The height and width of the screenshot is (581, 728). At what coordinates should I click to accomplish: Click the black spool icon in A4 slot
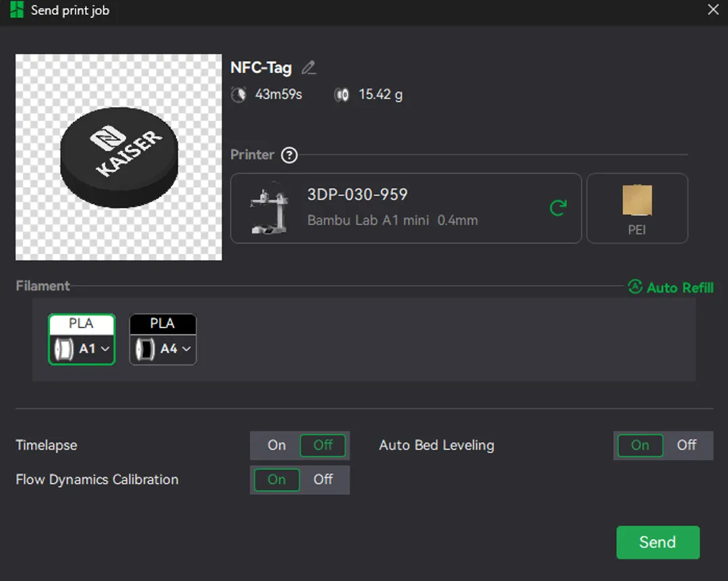(x=145, y=349)
